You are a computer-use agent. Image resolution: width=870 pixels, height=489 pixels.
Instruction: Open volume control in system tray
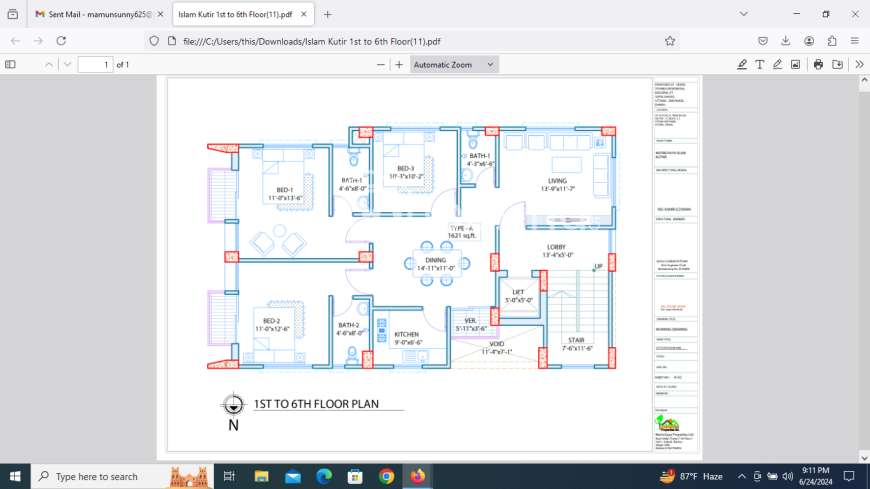(x=787, y=476)
